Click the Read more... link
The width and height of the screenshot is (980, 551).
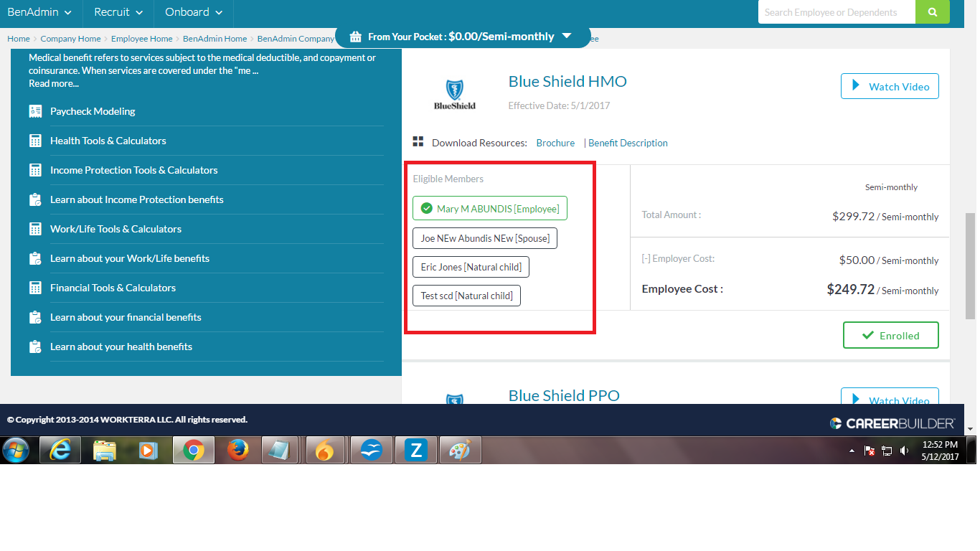tap(54, 83)
